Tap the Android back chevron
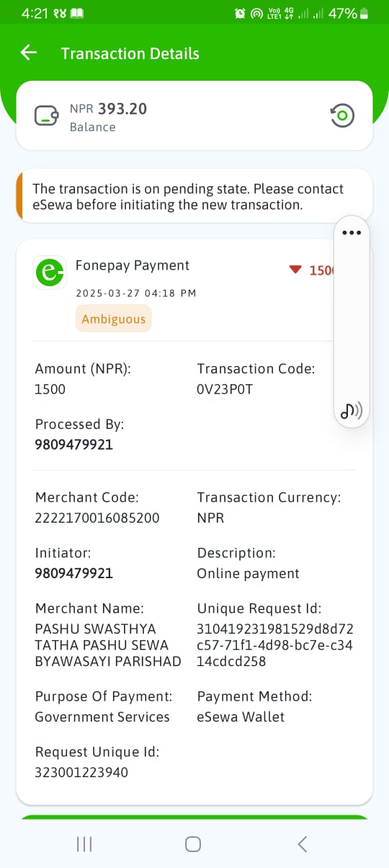This screenshot has height=868, width=389. 303,844
